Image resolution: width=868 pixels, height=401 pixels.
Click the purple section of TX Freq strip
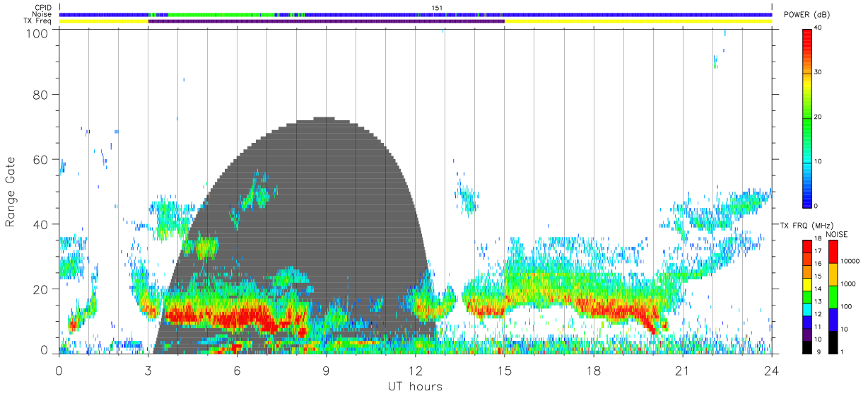coord(326,21)
